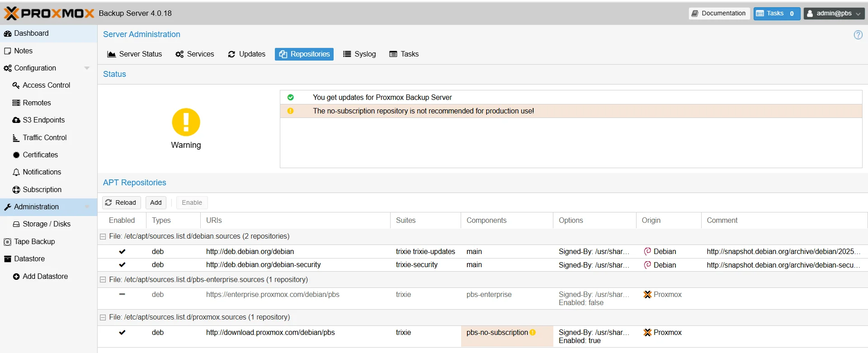The width and height of the screenshot is (868, 353).
Task: Click the Certificates badge icon
Action: pyautogui.click(x=16, y=155)
